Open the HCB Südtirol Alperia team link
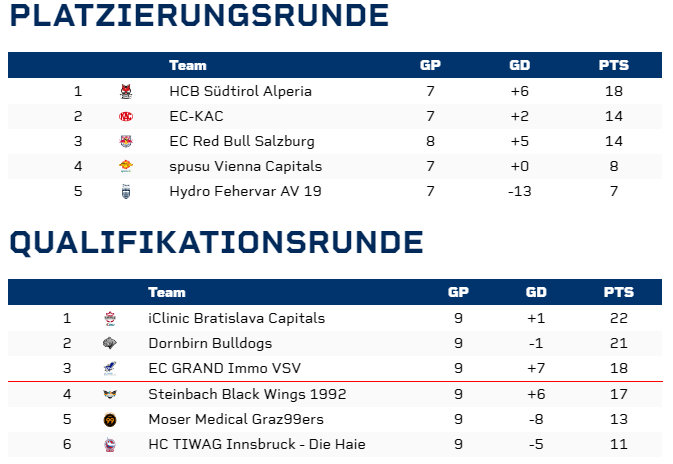This screenshot has width=673, height=464. coord(240,92)
